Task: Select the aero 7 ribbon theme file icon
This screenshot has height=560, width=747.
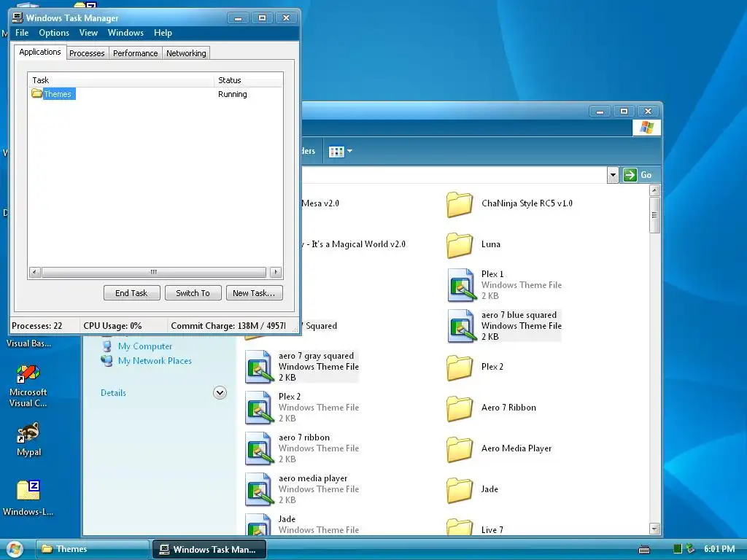Action: pyautogui.click(x=260, y=449)
